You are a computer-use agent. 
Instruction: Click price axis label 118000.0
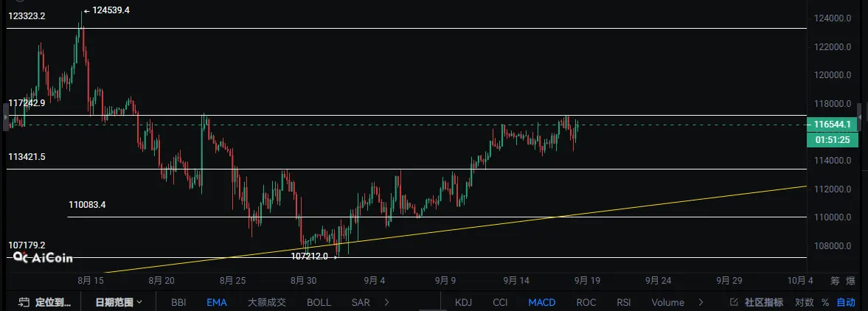click(832, 104)
